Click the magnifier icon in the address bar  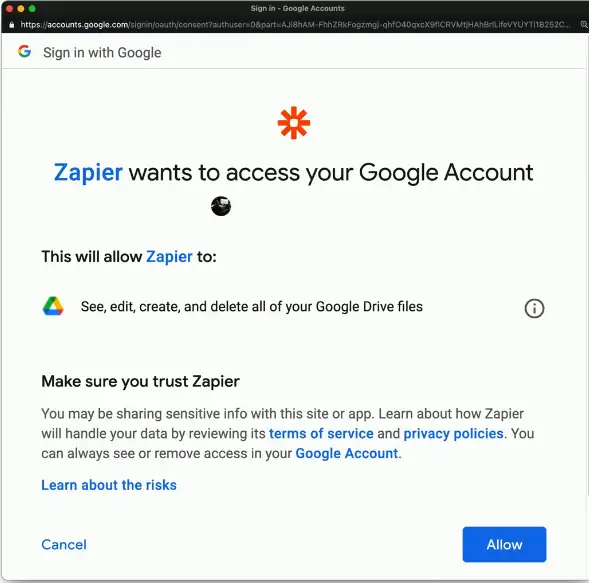[x=584, y=24]
